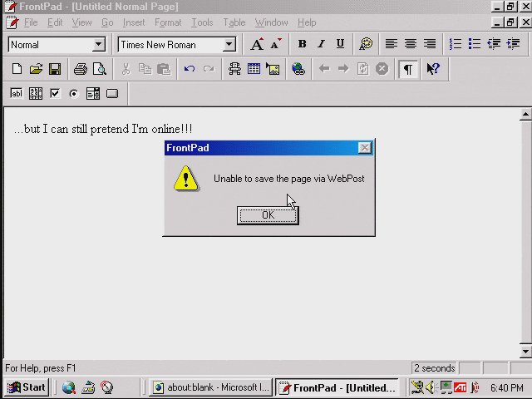
Task: Open the View menu
Action: click(81, 22)
